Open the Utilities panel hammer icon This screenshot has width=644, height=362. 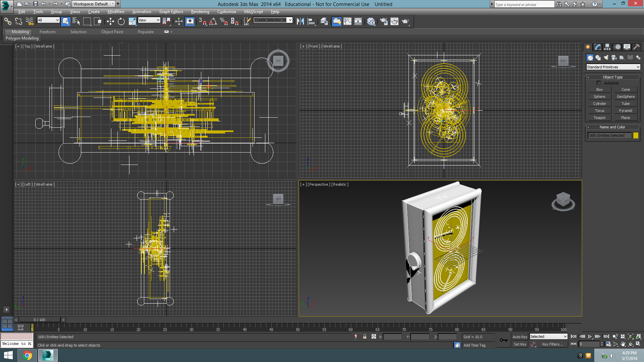point(636,47)
